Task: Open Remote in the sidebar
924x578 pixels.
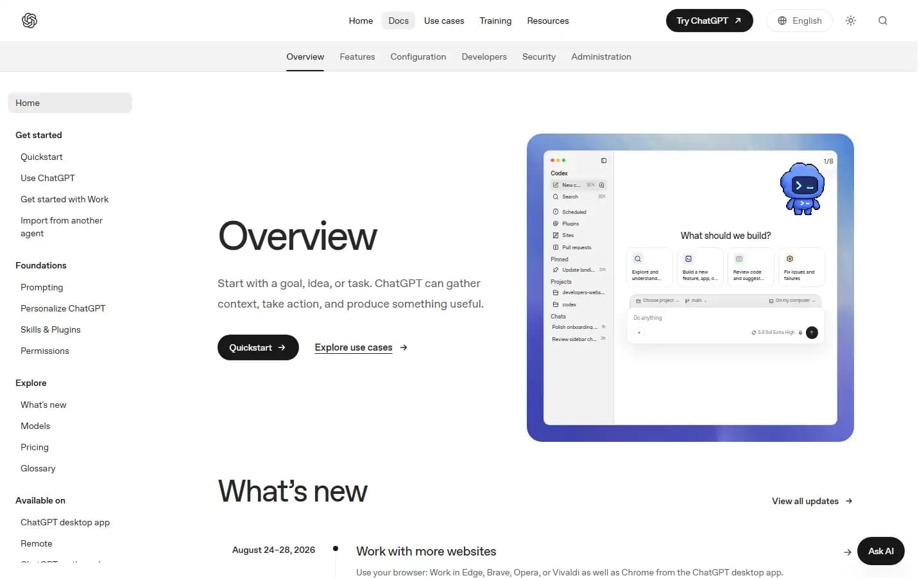Action: coord(37,543)
